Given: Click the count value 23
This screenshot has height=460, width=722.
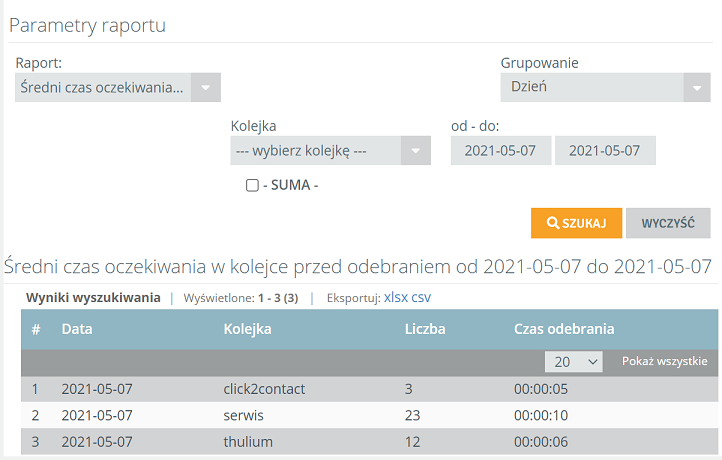Looking at the screenshot, I should coord(413,415).
